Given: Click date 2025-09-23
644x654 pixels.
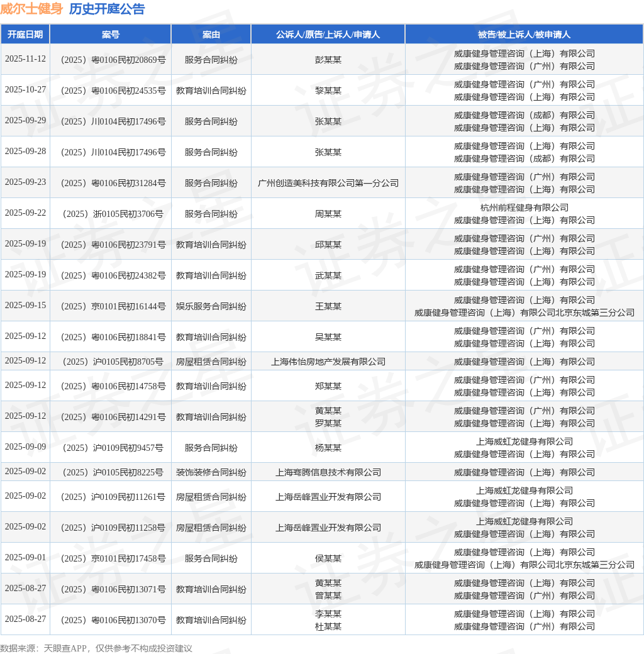Looking at the screenshot, I should 25,182.
